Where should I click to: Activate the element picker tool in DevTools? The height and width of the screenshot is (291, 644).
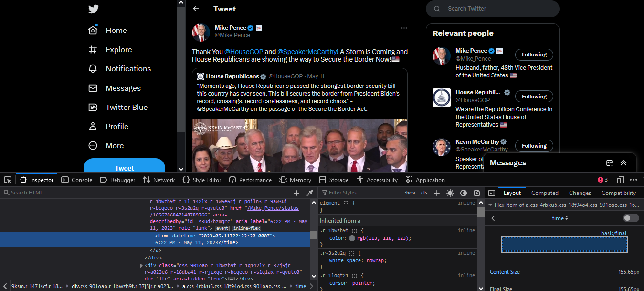pos(8,180)
